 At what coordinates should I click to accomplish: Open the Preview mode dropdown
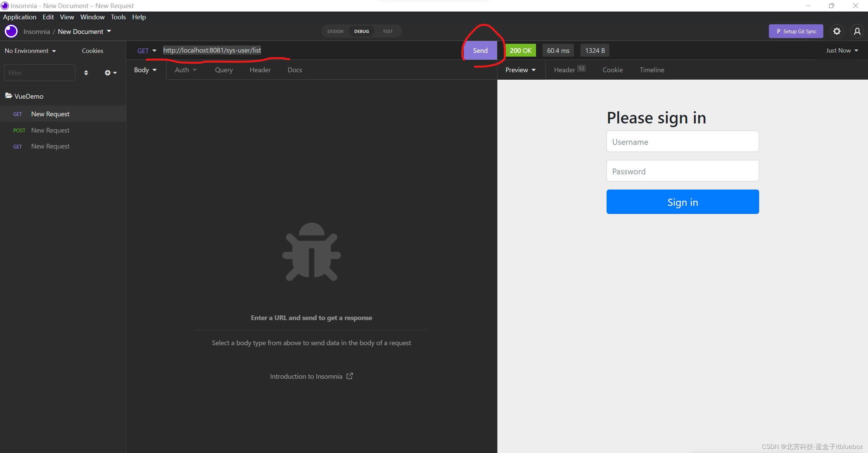click(520, 70)
